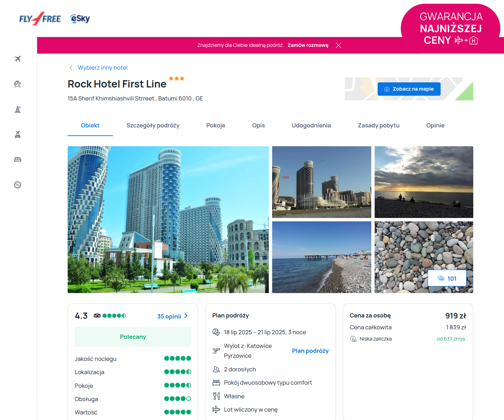This screenshot has width=504, height=420.
Task: Open hotels via the bed sidebar icon
Action: pyautogui.click(x=17, y=160)
